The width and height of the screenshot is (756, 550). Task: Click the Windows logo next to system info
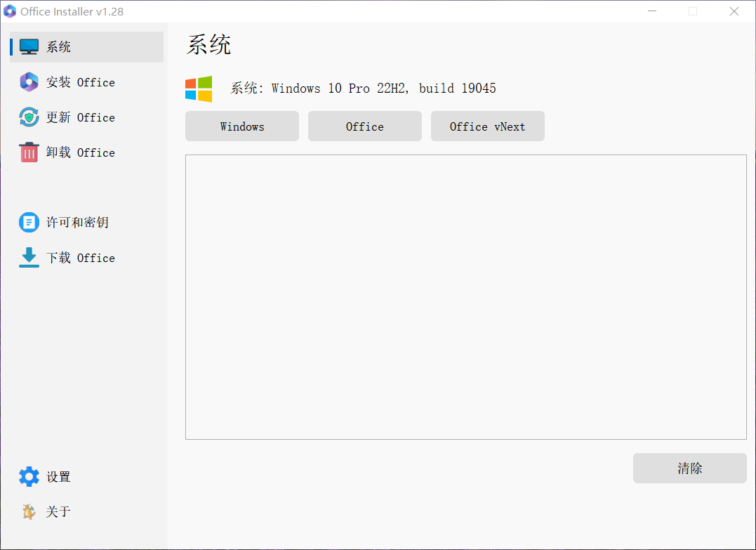[199, 89]
